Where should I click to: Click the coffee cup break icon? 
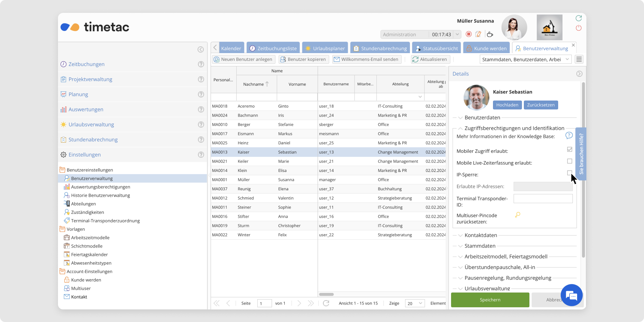click(x=490, y=34)
